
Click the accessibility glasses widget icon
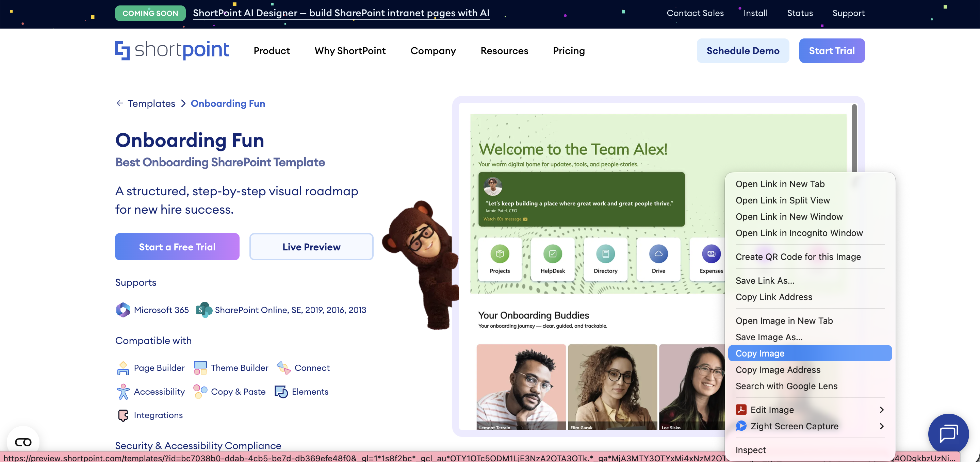(x=23, y=442)
